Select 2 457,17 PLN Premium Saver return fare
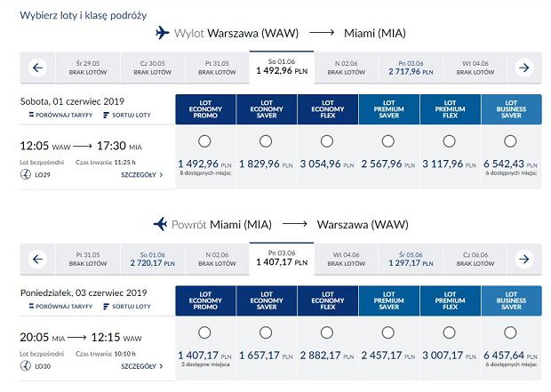 tap(388, 332)
